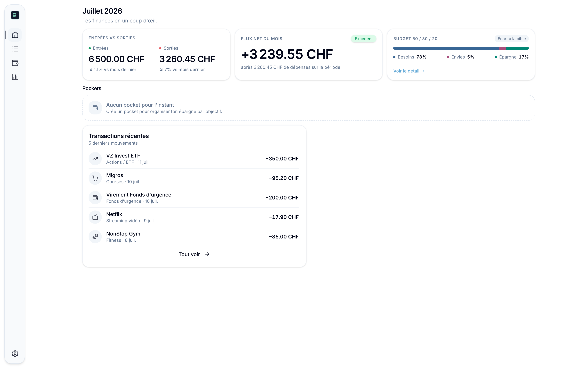Click the Envies 5% legend entry
The height and width of the screenshot is (368, 588).
click(460, 57)
